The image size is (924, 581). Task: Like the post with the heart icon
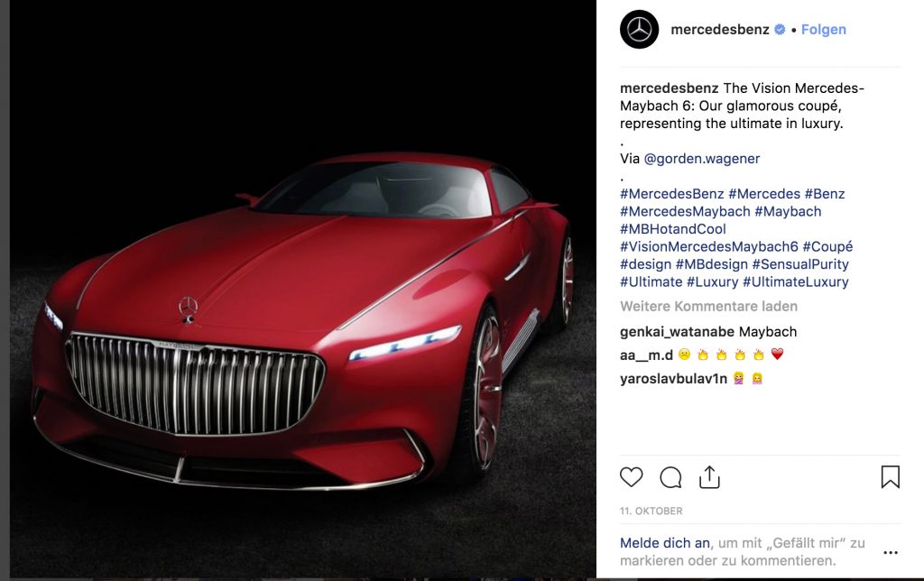(631, 476)
